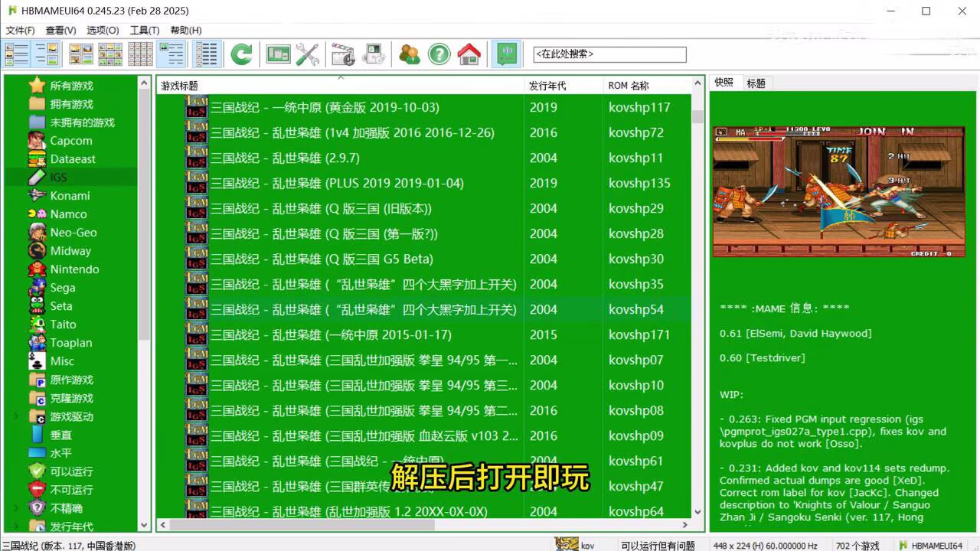Screen dimensions: 980x551
Task: Select game row kovshp117
Action: 424,107
